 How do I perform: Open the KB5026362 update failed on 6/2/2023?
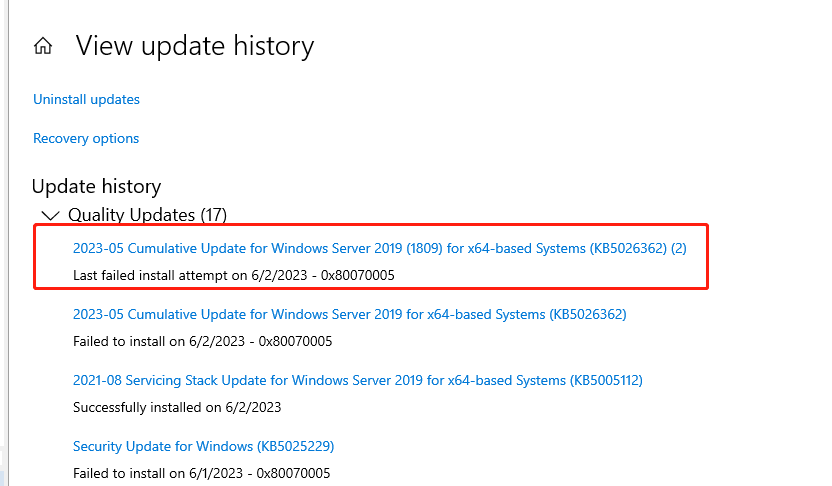[350, 314]
